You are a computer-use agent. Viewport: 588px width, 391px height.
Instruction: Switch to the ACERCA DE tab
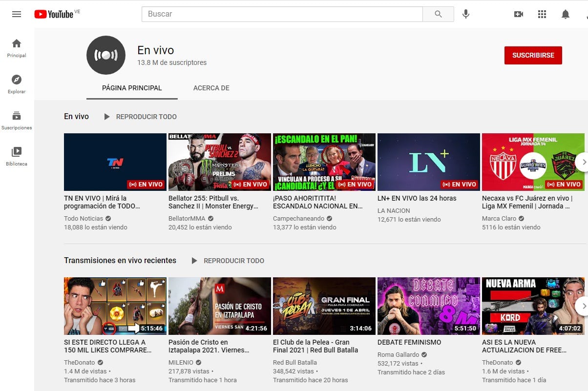tap(211, 88)
